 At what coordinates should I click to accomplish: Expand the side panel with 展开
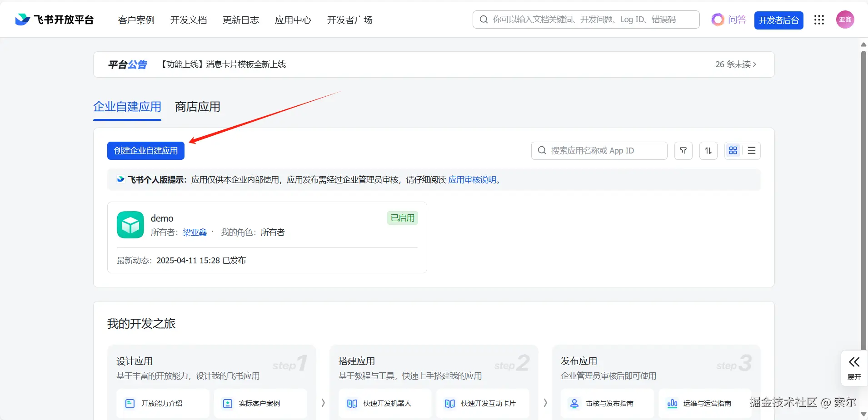(x=854, y=368)
